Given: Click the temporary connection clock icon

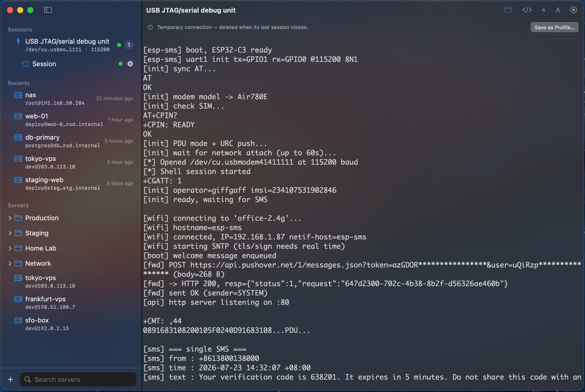Looking at the screenshot, I should tap(150, 27).
